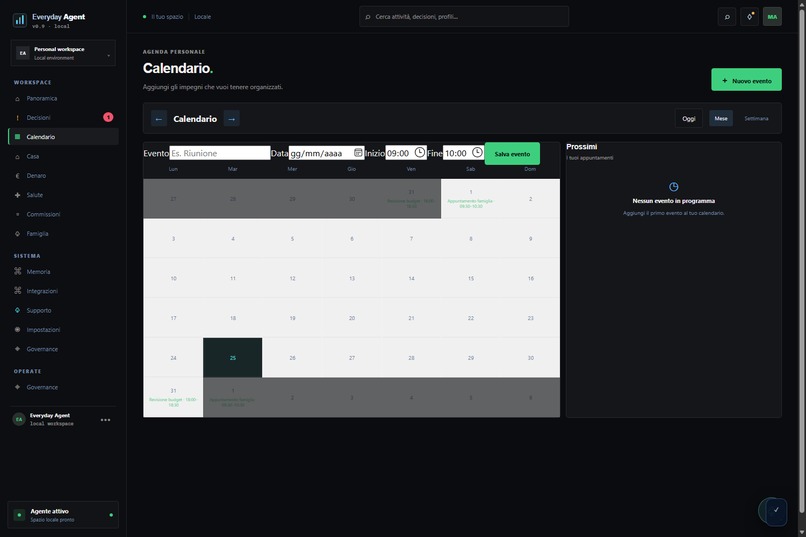
Task: Open the MA user avatar menu
Action: click(x=772, y=17)
